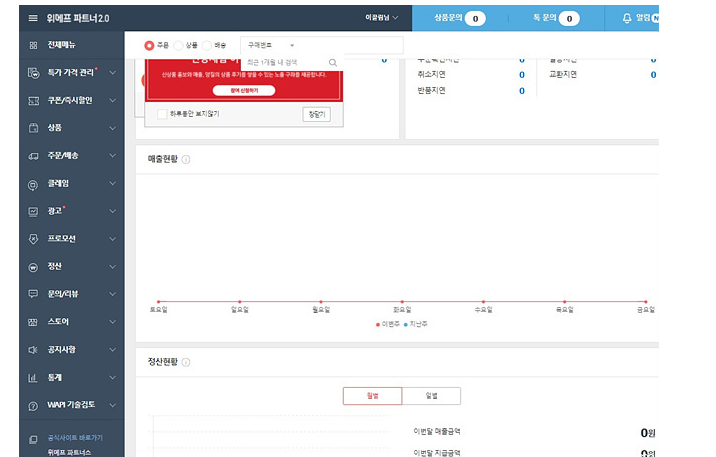This screenshot has height=457, width=716.
Task: Click the 광고 chart icon
Action: pos(33,211)
